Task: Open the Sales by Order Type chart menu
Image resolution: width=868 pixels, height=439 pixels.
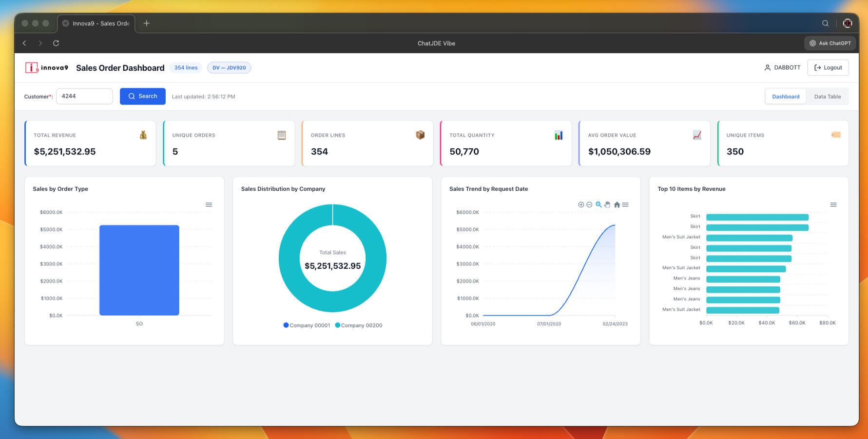Action: pyautogui.click(x=209, y=204)
